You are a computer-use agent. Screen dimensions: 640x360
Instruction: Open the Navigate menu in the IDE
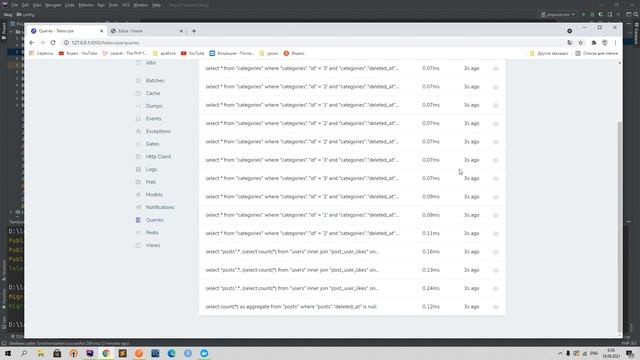coord(53,5)
